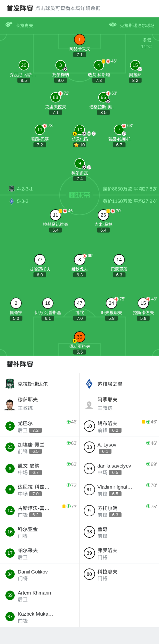Click 苏维埃之翼 team crest in substitutes
This screenshot has height=644, width=159.
coord(89,384)
